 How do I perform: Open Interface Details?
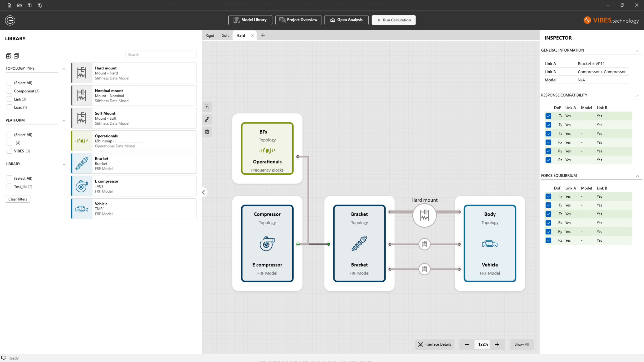tap(435, 344)
